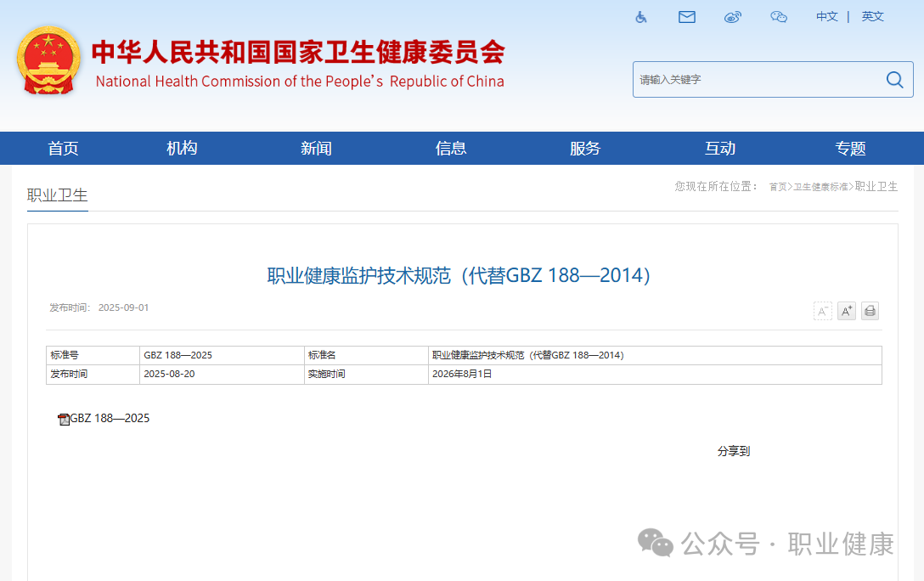Open 专题 in the navigation bar
The image size is (924, 581).
(850, 149)
